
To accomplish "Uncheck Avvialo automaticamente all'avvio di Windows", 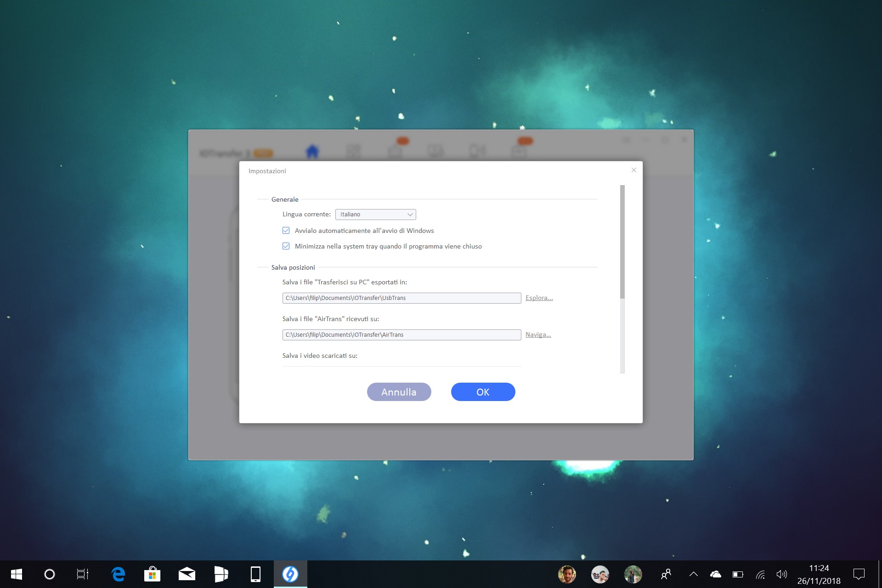I will pyautogui.click(x=286, y=231).
